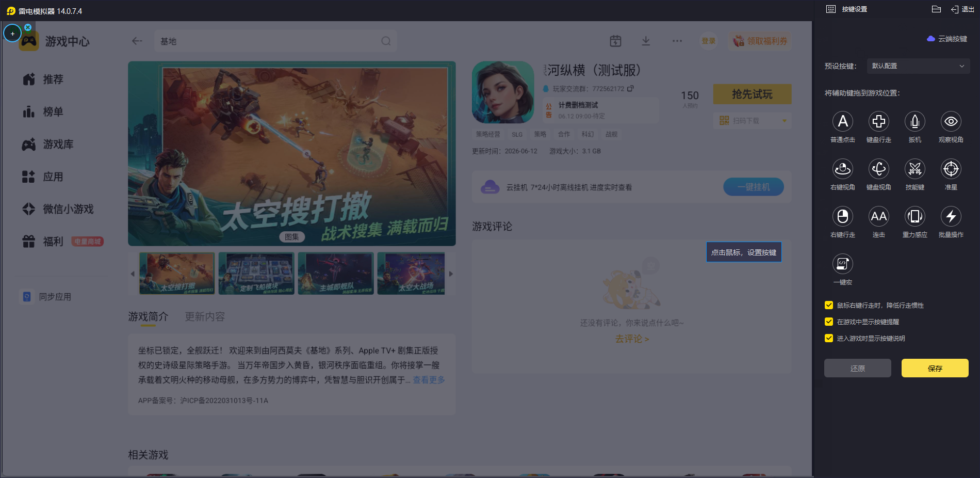Select the 技能键 skill key icon
This screenshot has height=478, width=980.
[x=915, y=169]
